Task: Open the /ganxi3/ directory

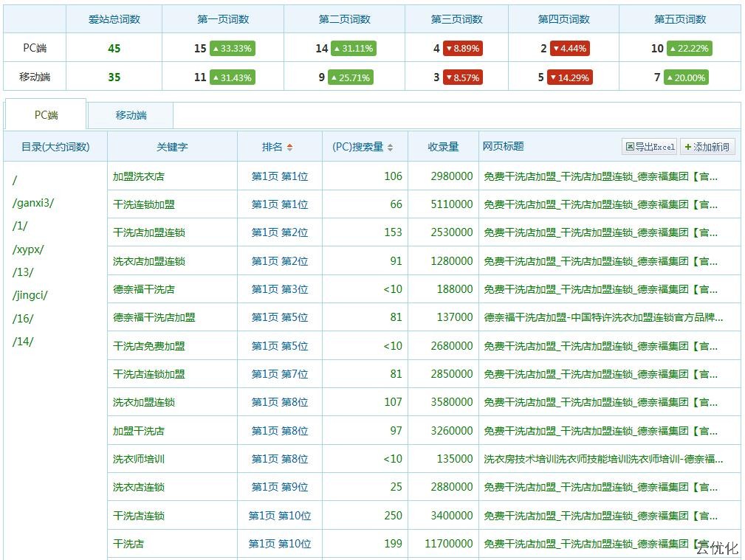Action: coord(33,203)
